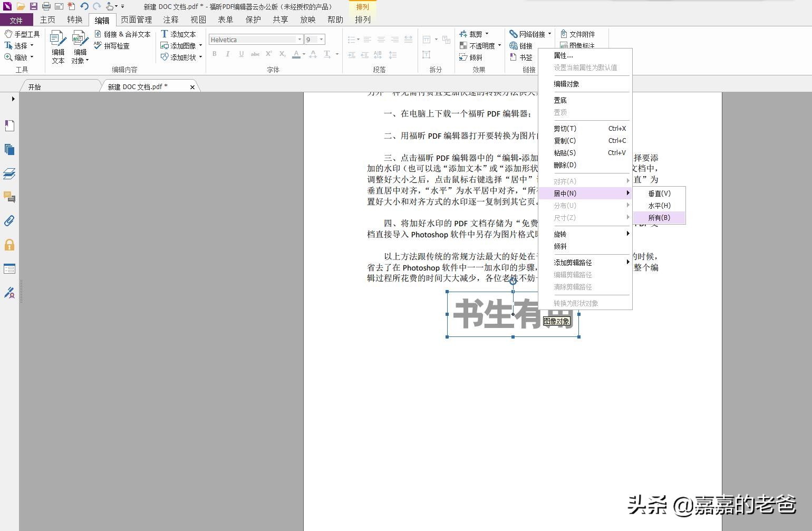Toggle bold formatting for text
812x531 pixels.
click(214, 54)
